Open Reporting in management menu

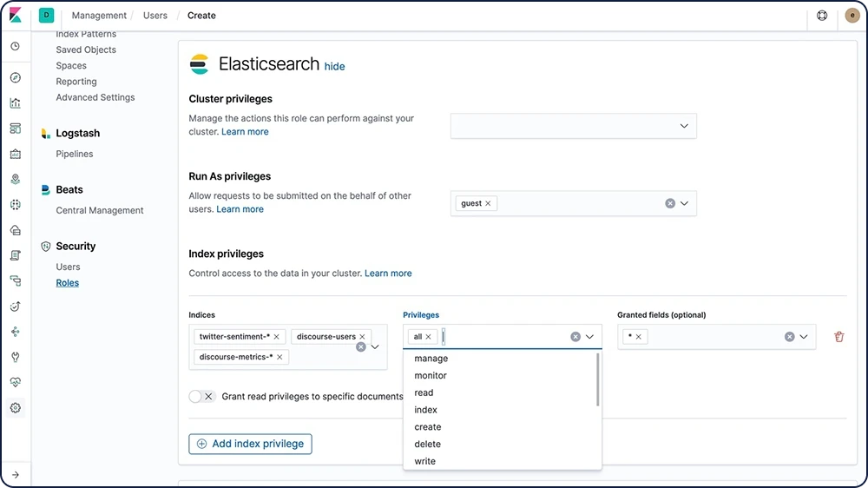pyautogui.click(x=76, y=82)
